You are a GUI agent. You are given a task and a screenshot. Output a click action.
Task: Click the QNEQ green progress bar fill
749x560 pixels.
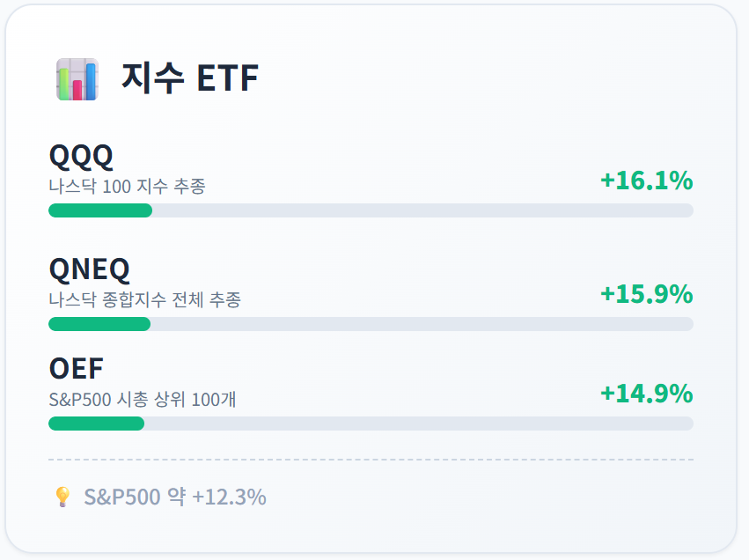coord(99,324)
